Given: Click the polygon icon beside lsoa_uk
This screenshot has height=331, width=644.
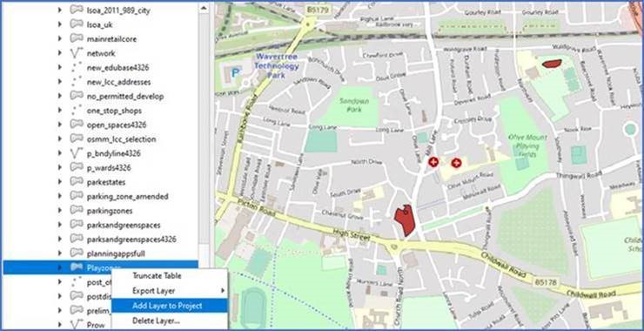Looking at the screenshot, I should coord(77,24).
